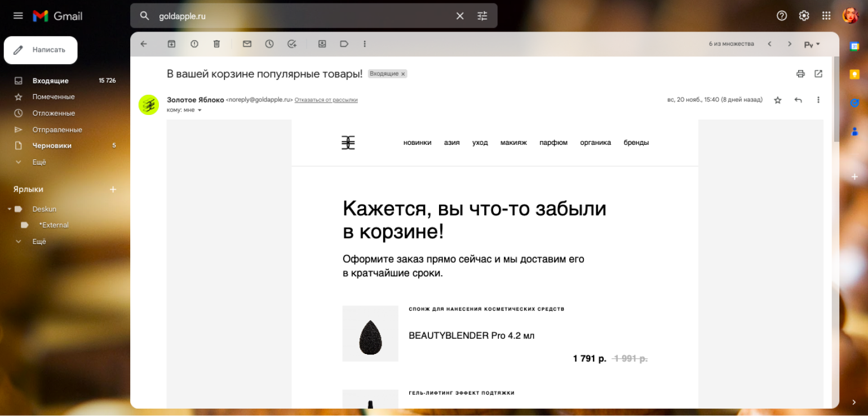Add this email to Tasks
Image resolution: width=868 pixels, height=416 pixels.
point(292,44)
